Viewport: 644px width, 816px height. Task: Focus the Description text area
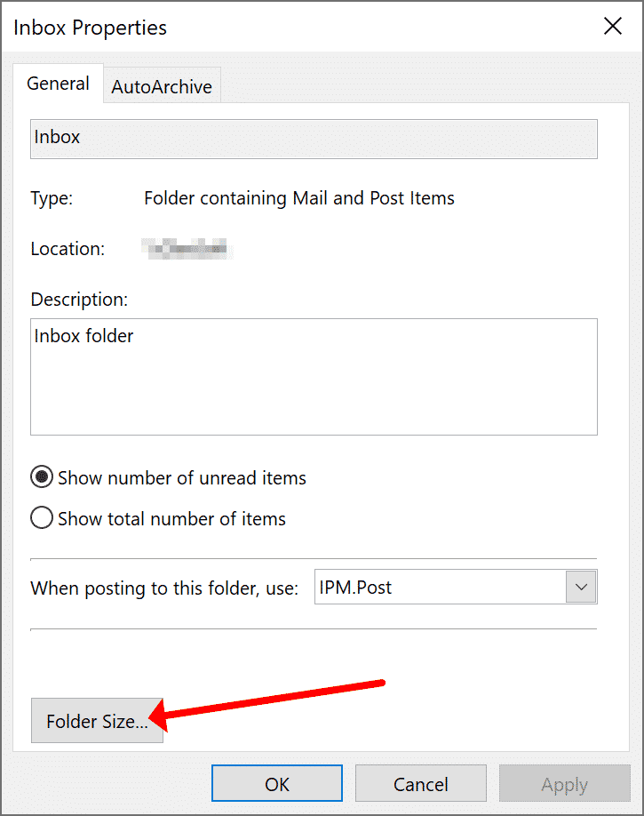[314, 377]
